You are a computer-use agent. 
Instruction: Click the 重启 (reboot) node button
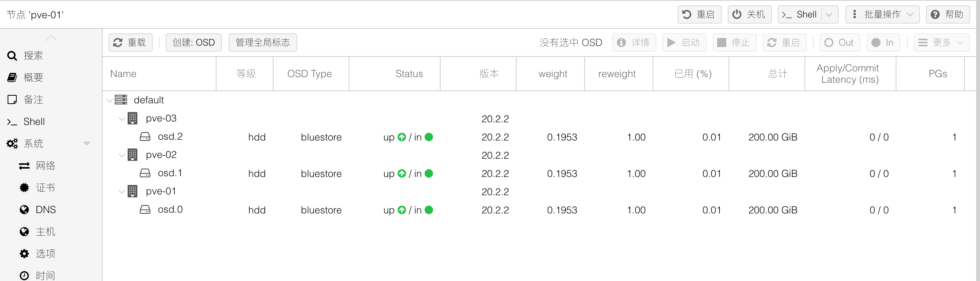[x=699, y=14]
